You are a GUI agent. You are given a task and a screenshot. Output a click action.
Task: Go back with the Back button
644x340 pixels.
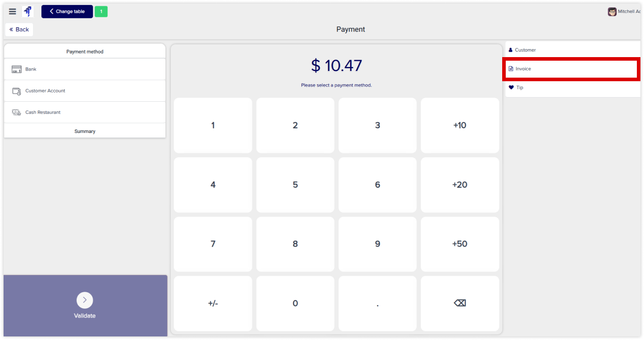coord(19,29)
